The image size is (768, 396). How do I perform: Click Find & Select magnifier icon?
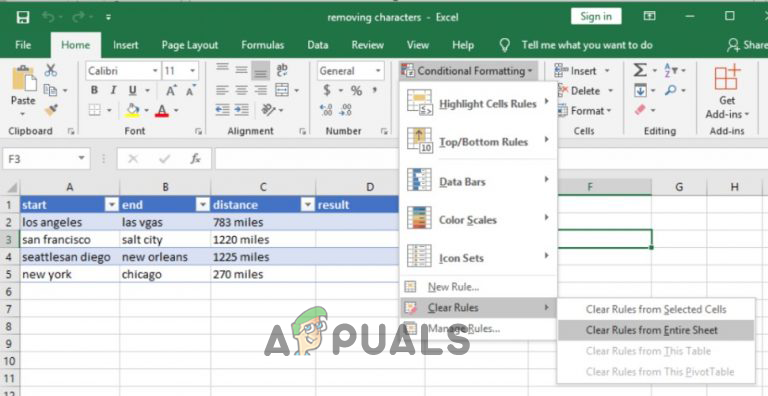(x=671, y=90)
